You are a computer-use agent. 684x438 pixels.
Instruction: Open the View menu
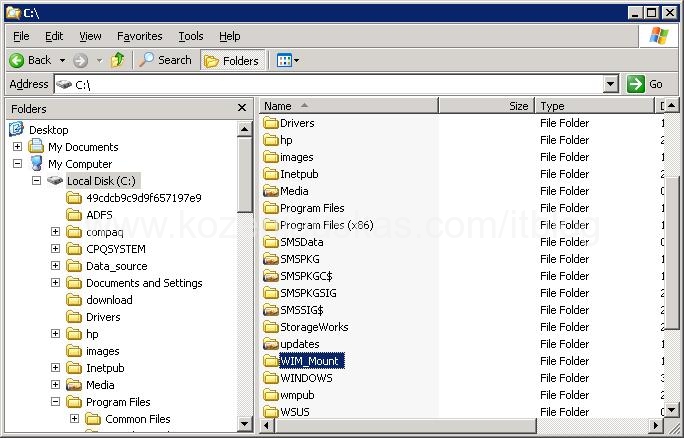pyautogui.click(x=90, y=36)
